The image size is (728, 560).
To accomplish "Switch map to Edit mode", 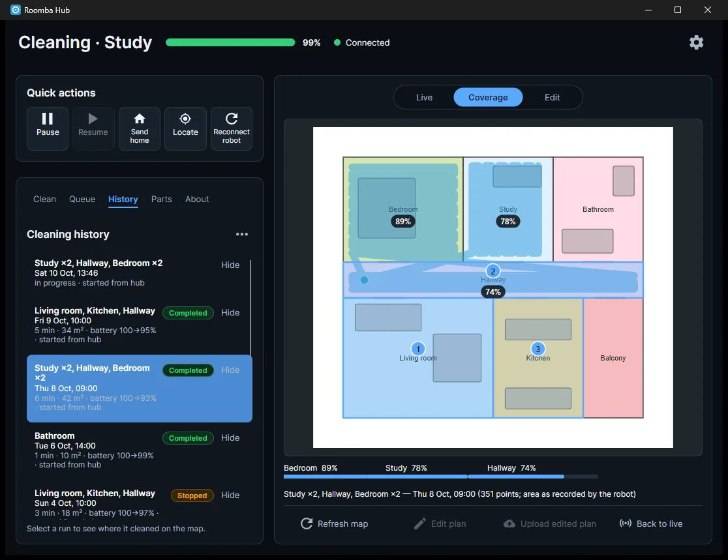I will [x=552, y=97].
